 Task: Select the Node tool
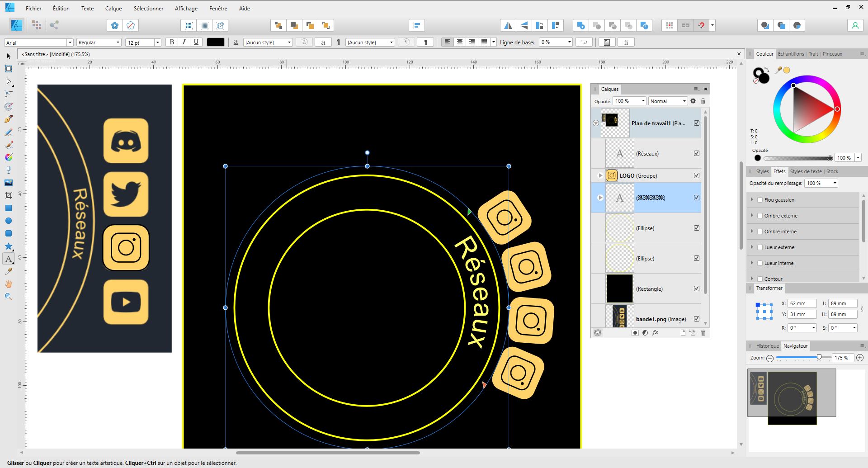click(x=9, y=81)
